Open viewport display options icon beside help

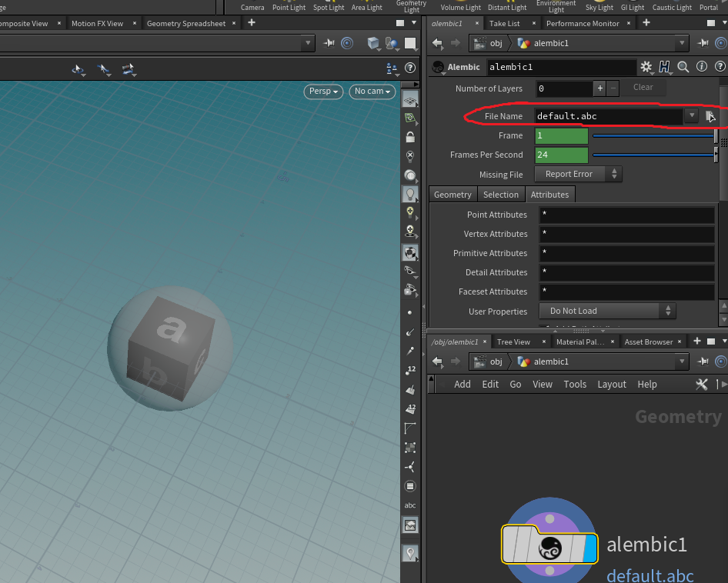[x=392, y=68]
